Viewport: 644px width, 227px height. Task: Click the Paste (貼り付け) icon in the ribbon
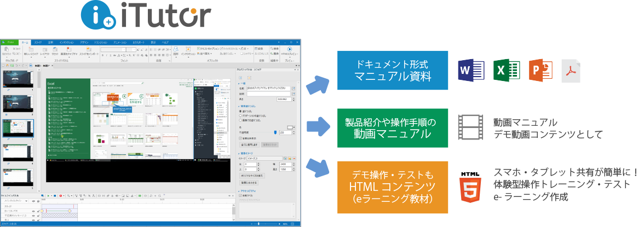point(7,49)
